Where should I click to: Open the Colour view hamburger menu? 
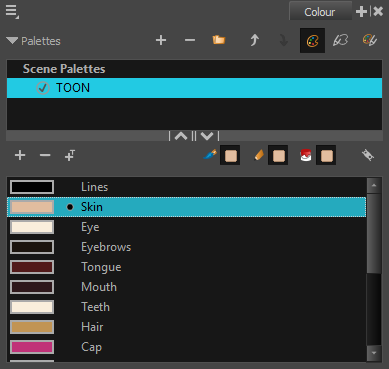12,12
